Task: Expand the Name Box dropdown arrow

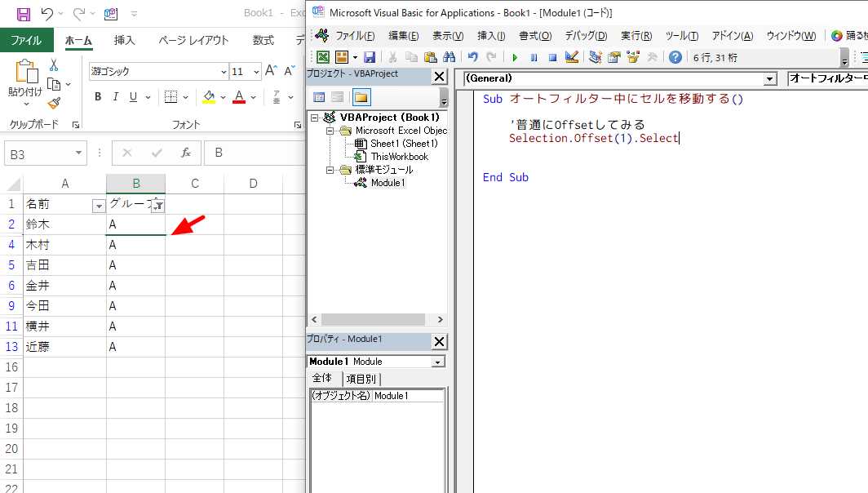Action: click(78, 153)
